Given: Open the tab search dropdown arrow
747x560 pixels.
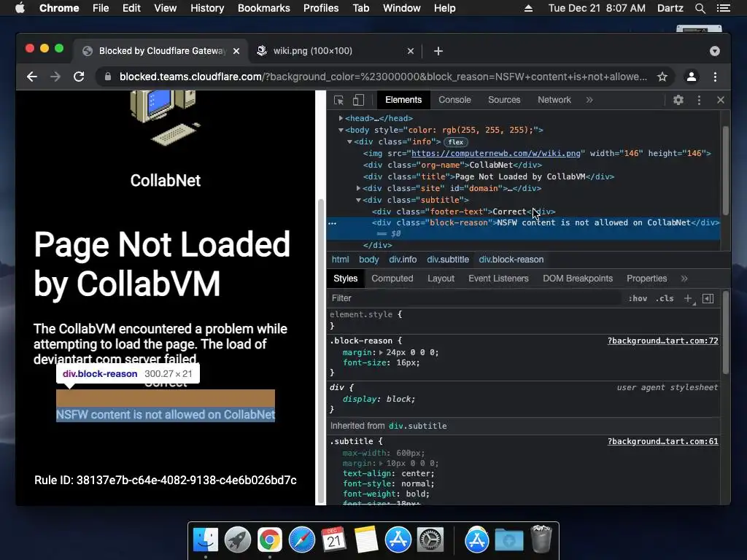Looking at the screenshot, I should [715, 51].
